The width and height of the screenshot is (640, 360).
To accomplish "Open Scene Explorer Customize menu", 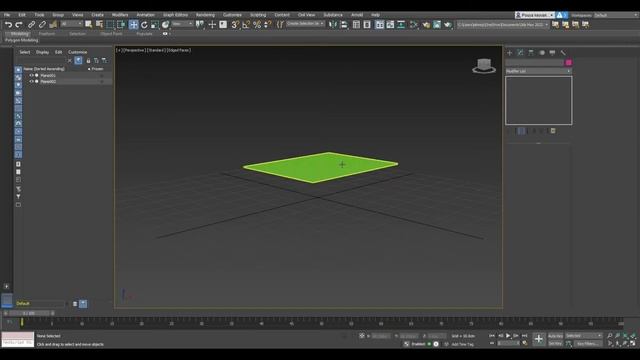I will [x=78, y=52].
